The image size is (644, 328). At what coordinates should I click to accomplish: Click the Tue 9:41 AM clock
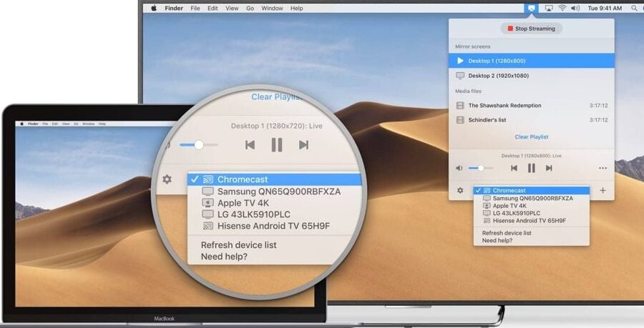click(605, 8)
